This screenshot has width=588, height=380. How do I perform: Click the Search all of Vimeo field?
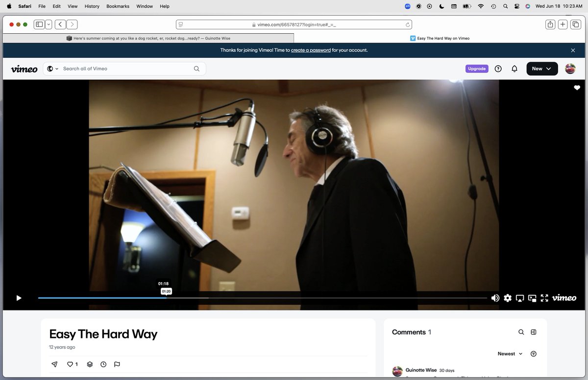pyautogui.click(x=124, y=69)
